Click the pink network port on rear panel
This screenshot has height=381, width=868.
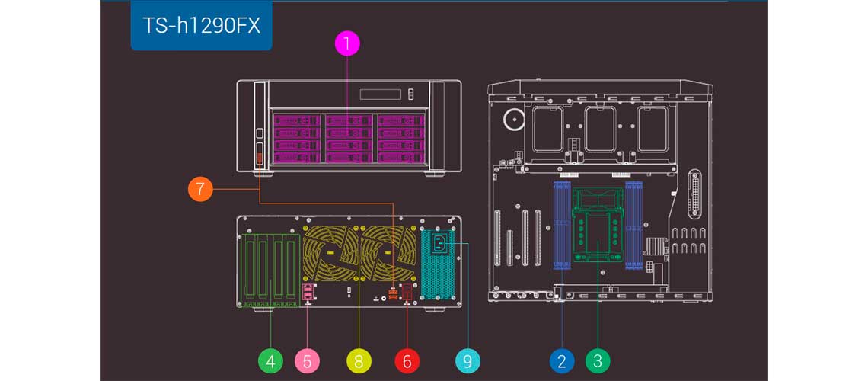click(308, 293)
